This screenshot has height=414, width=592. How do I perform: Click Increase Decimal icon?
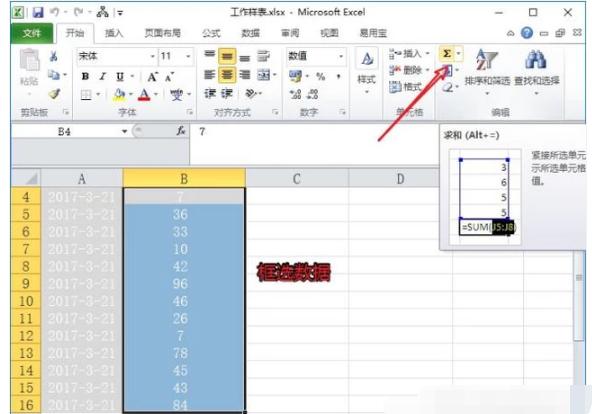tap(296, 94)
